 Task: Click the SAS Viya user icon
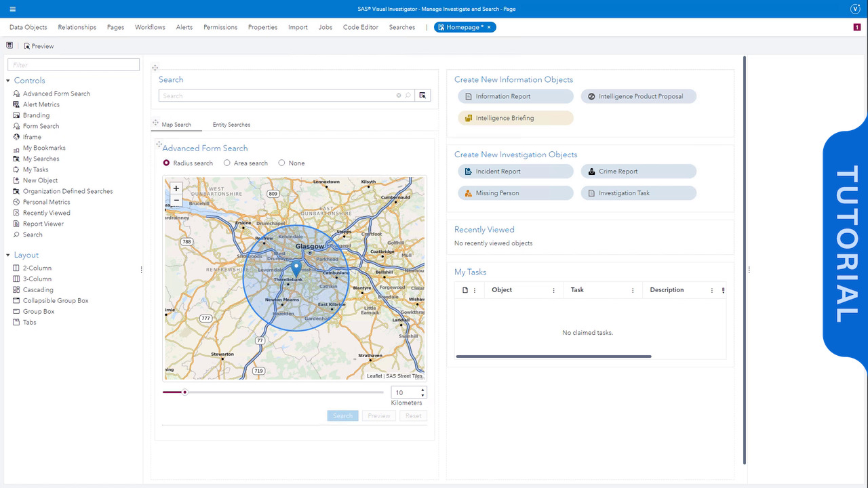coord(855,9)
